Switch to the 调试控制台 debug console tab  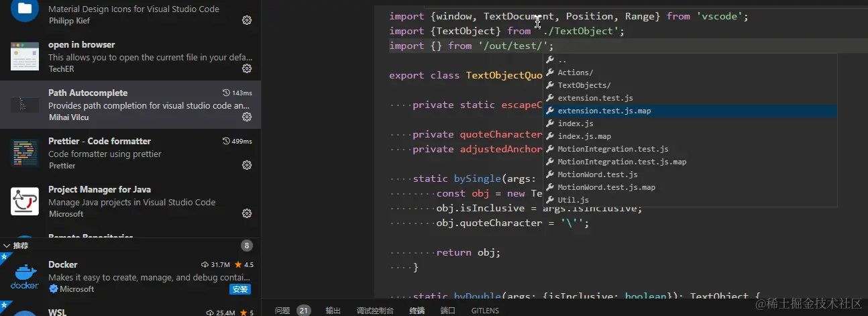pyautogui.click(x=375, y=311)
